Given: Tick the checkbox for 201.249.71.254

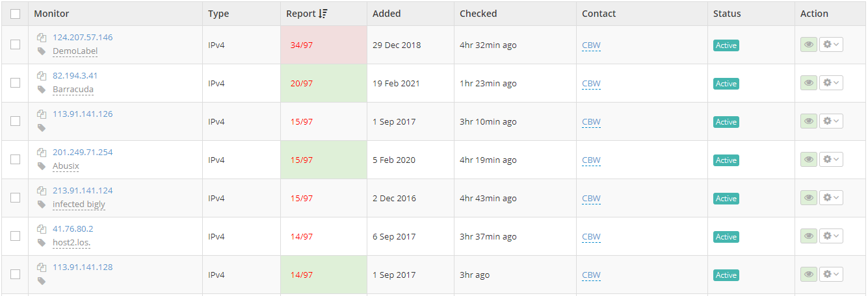Looking at the screenshot, I should click(x=16, y=160).
